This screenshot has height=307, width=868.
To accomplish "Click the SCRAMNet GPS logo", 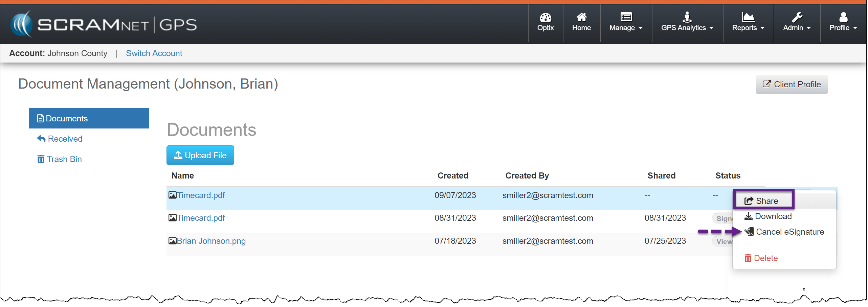I will [x=104, y=24].
